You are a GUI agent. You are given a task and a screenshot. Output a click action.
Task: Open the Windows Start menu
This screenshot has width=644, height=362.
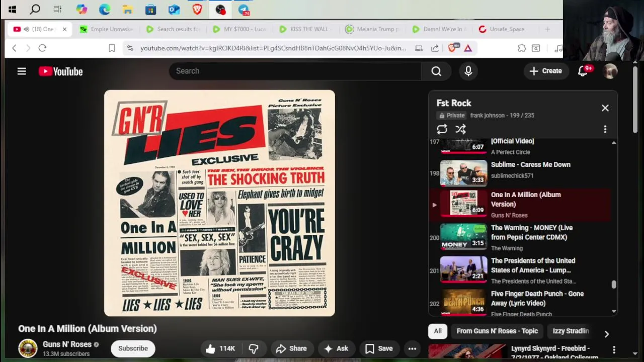point(12,9)
